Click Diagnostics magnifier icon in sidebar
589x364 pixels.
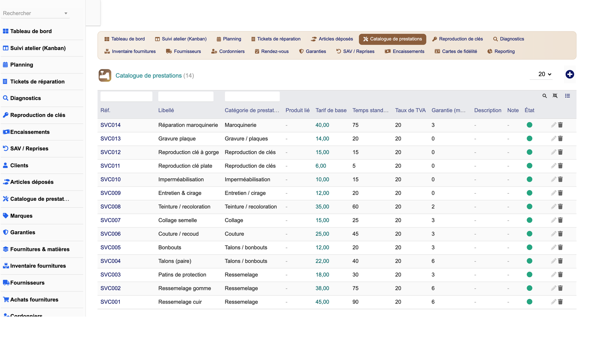[x=5, y=98]
